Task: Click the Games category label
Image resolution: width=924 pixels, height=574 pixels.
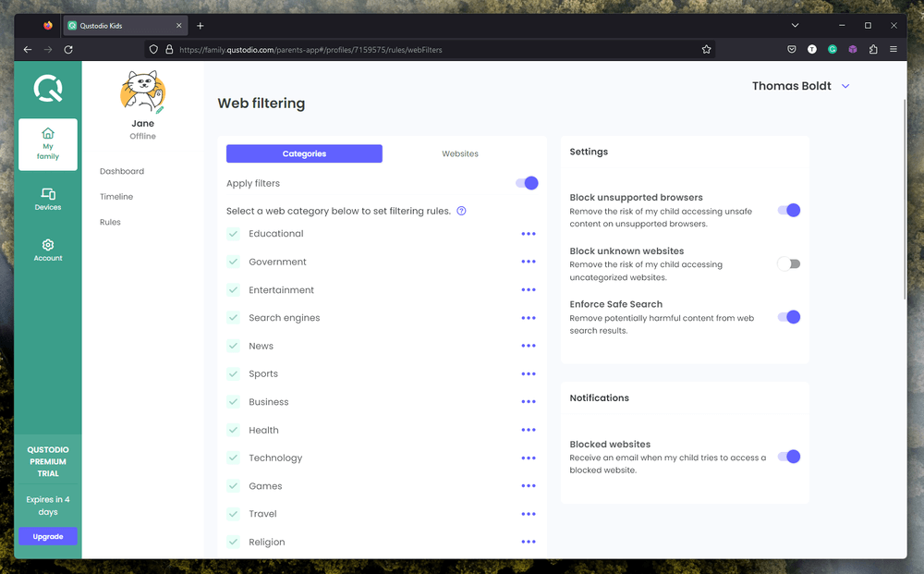Action: click(x=265, y=486)
